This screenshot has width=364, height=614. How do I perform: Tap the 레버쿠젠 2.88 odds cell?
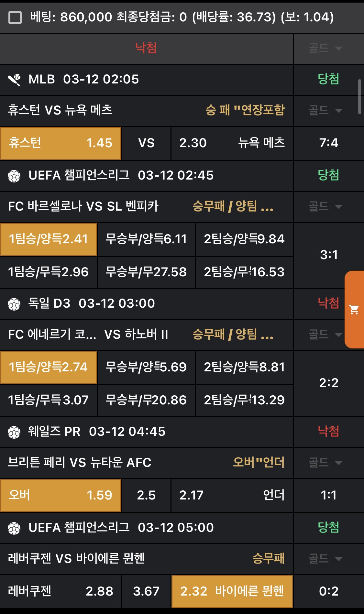click(x=61, y=591)
